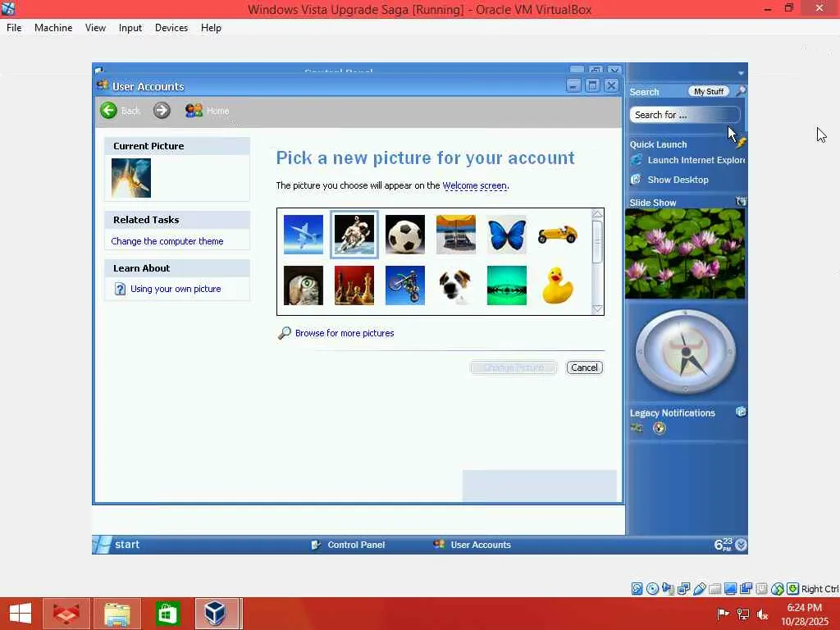The width and height of the screenshot is (840, 630).
Task: Open Change the computer theme
Action: coord(167,241)
